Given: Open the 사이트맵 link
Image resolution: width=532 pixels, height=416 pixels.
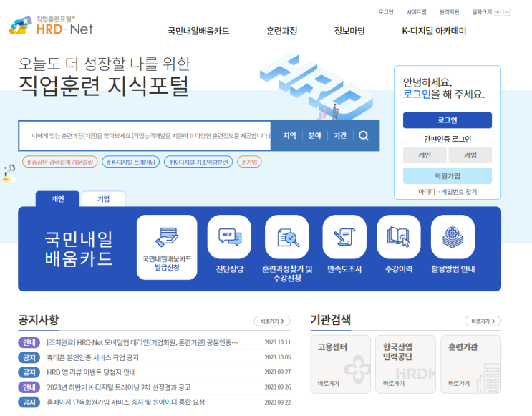Looking at the screenshot, I should coord(416,12).
